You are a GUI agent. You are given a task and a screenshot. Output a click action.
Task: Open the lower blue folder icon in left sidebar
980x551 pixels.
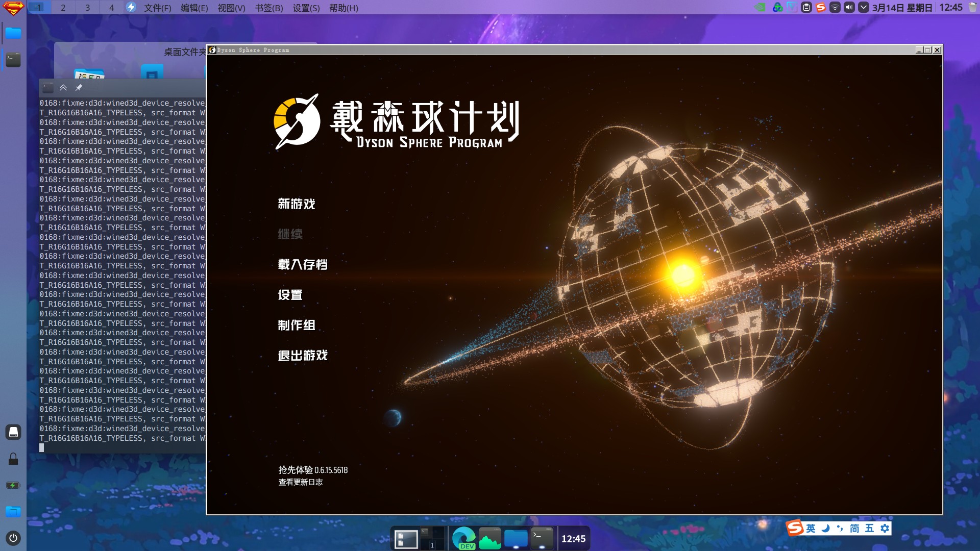tap(13, 511)
